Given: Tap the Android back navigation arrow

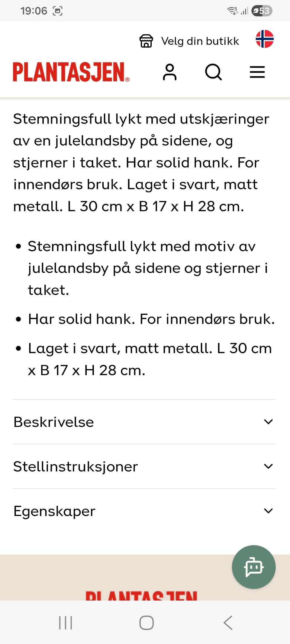Looking at the screenshot, I should pyautogui.click(x=228, y=623).
